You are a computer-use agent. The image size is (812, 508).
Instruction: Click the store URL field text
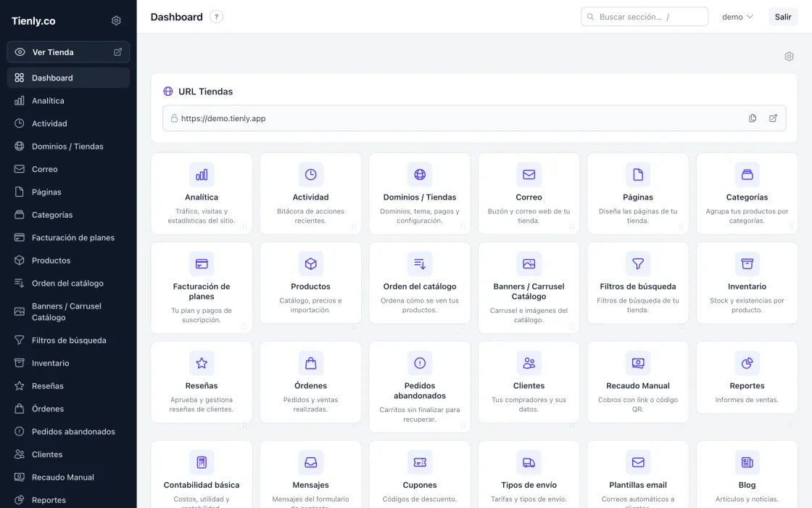click(x=223, y=118)
